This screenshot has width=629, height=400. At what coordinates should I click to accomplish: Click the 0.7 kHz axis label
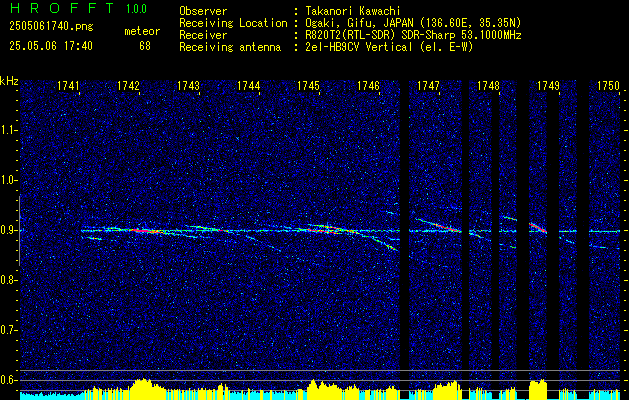point(7,330)
